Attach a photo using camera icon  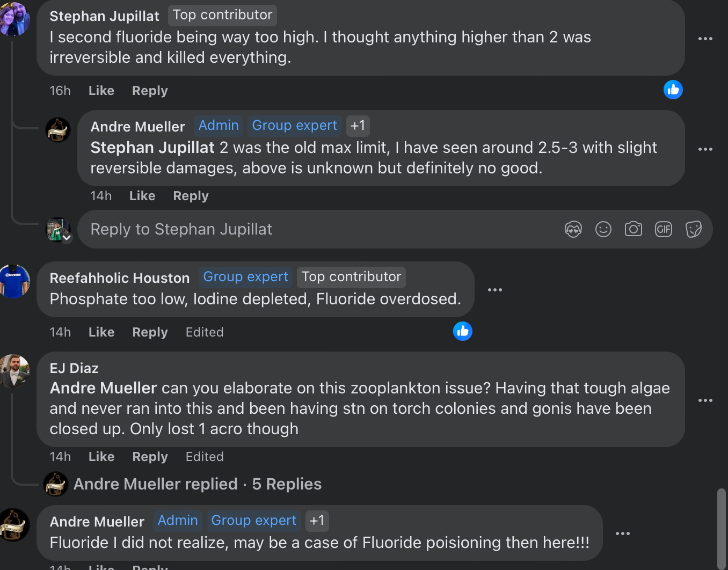click(x=634, y=230)
